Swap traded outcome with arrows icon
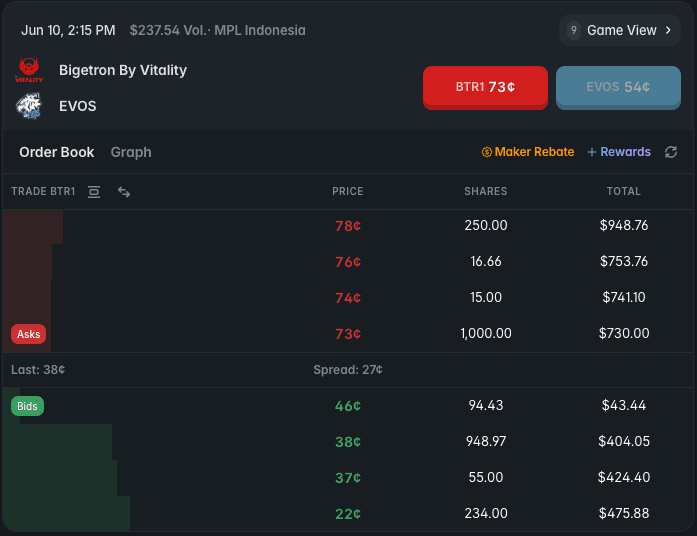697x536 pixels. [124, 192]
